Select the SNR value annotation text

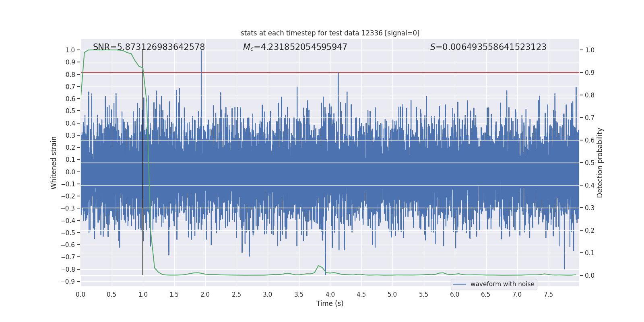point(149,47)
